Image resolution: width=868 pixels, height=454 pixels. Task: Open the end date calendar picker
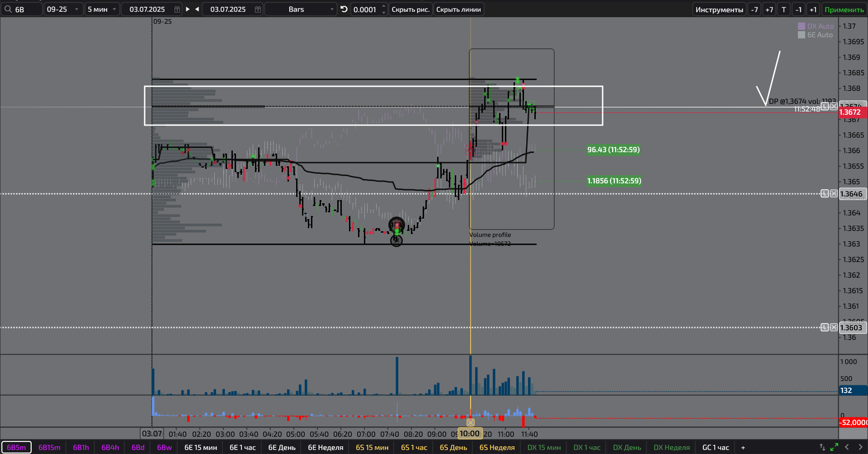coord(258,9)
